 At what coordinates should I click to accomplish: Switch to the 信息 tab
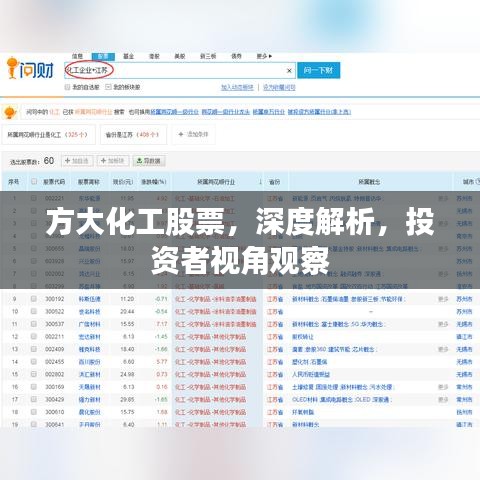77,56
